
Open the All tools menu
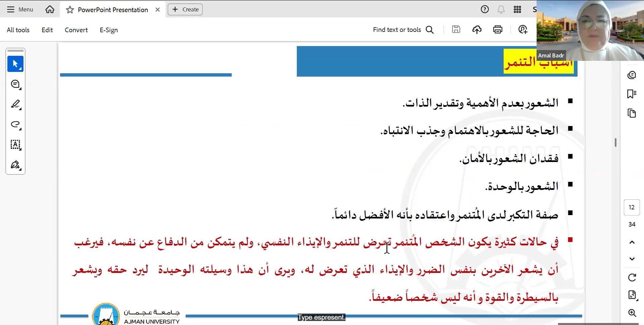(18, 30)
